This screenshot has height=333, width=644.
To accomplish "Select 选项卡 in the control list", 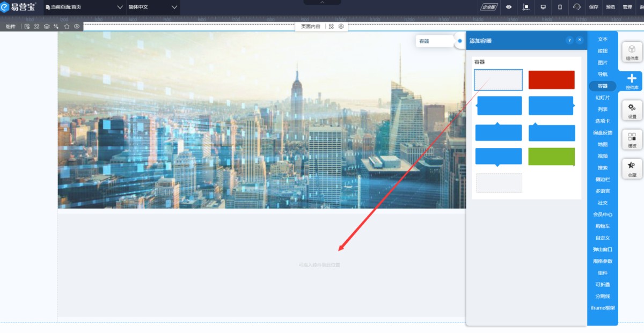I will pyautogui.click(x=603, y=121).
